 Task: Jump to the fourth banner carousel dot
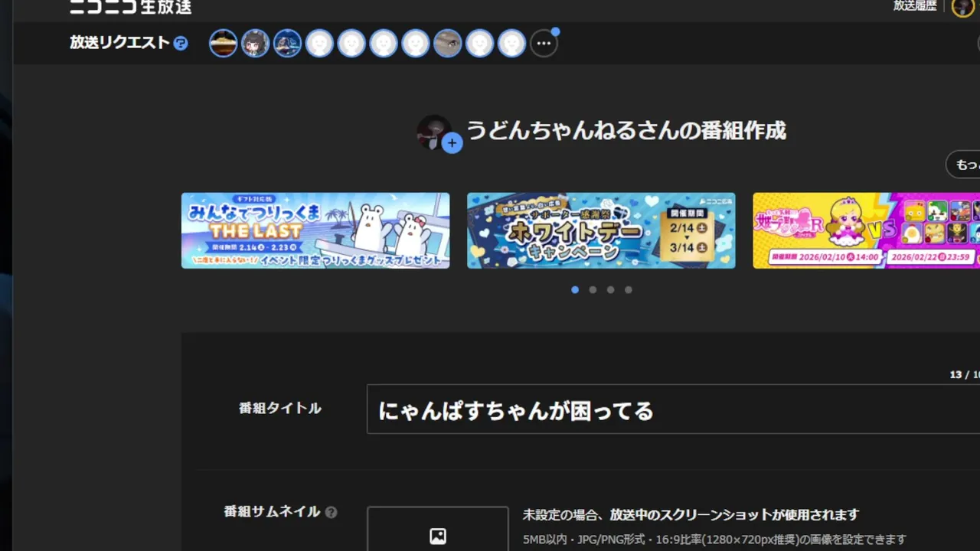pos(628,290)
